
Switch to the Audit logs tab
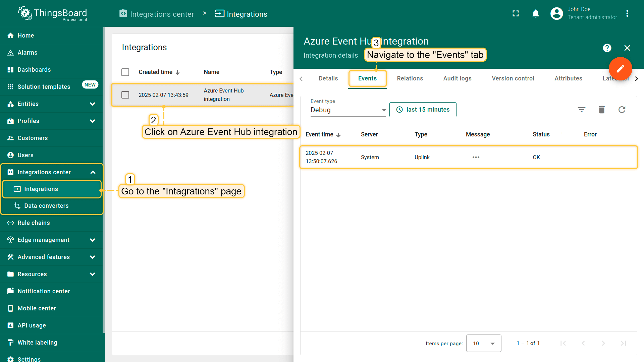click(x=457, y=78)
